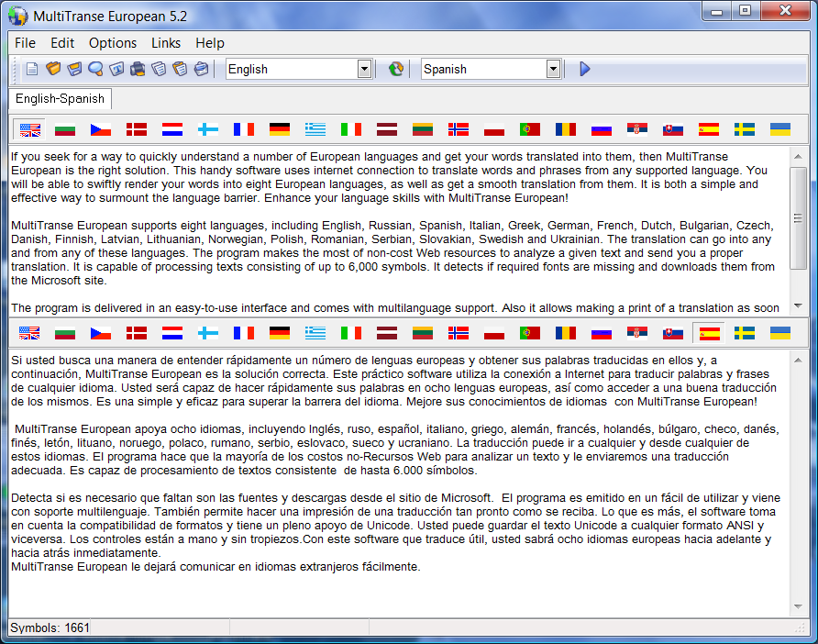Save using the floppy disk icon

74,69
